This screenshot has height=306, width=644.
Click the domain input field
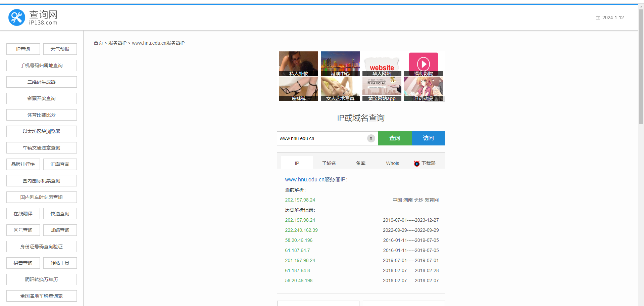coord(321,138)
